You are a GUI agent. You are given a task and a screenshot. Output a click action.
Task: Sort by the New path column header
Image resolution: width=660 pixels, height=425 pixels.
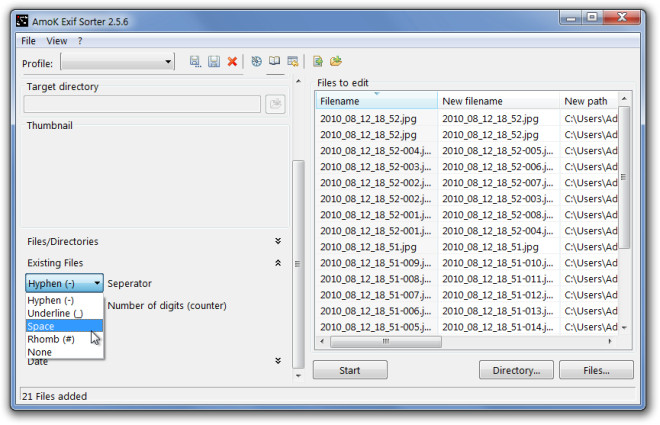[x=589, y=101]
